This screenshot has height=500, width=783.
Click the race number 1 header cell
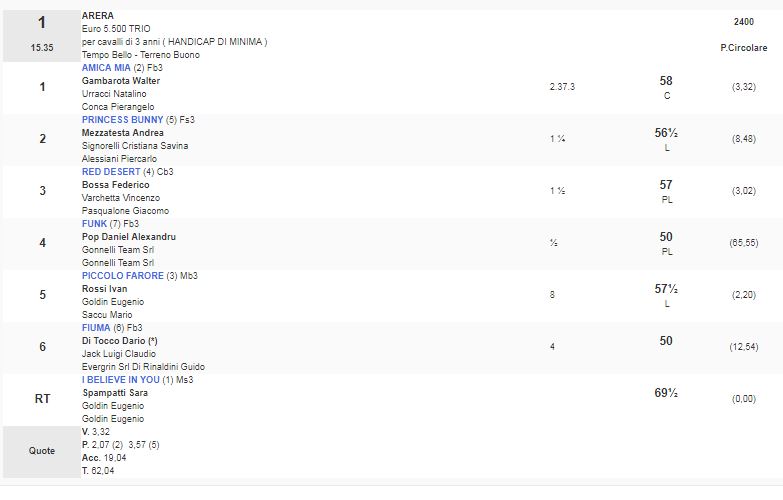click(x=42, y=22)
